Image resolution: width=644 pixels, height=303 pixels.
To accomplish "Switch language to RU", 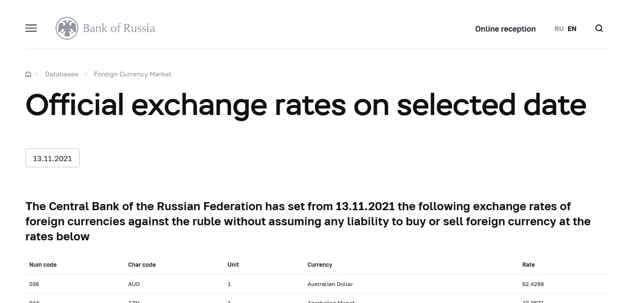I will pos(559,29).
